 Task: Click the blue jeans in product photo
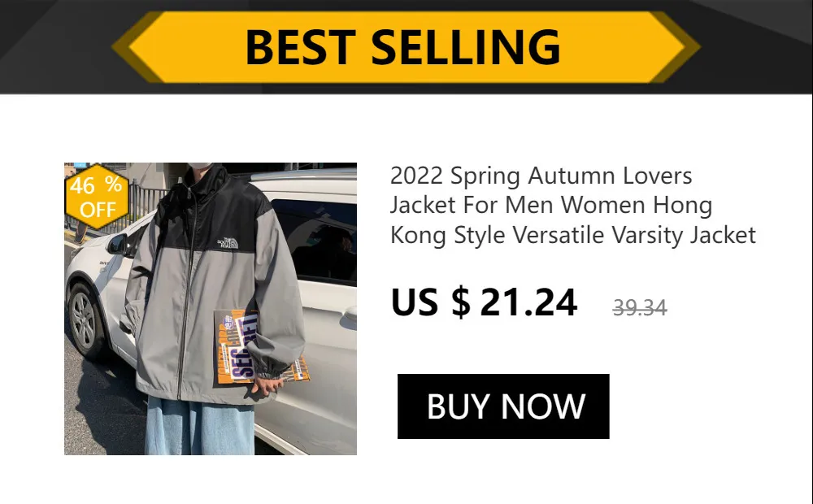pyautogui.click(x=200, y=426)
